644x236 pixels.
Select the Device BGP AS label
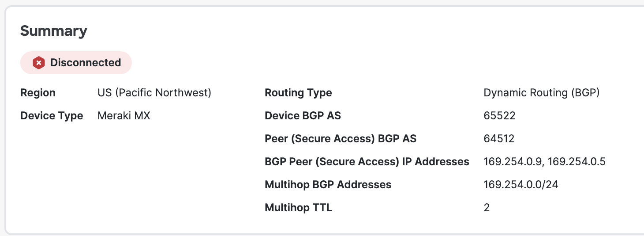point(303,116)
